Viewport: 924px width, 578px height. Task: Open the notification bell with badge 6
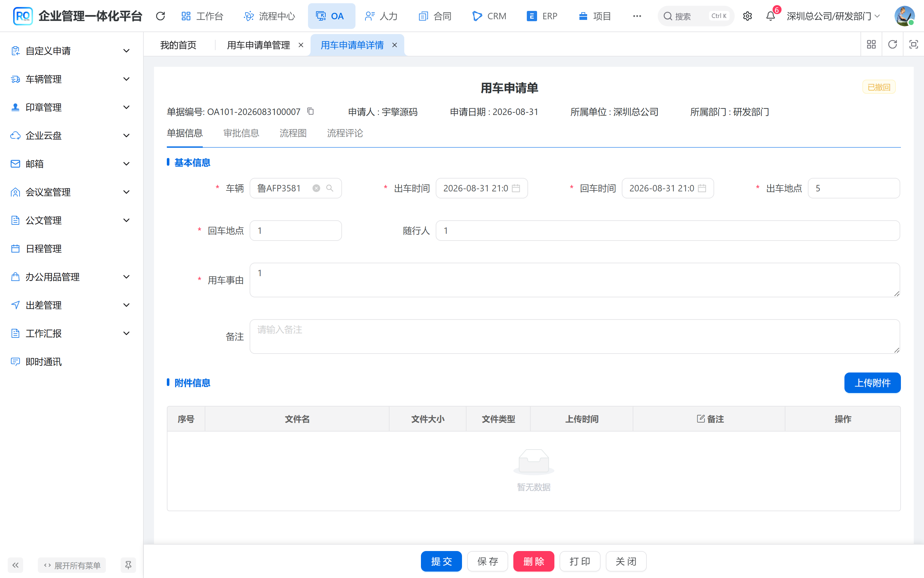click(771, 16)
